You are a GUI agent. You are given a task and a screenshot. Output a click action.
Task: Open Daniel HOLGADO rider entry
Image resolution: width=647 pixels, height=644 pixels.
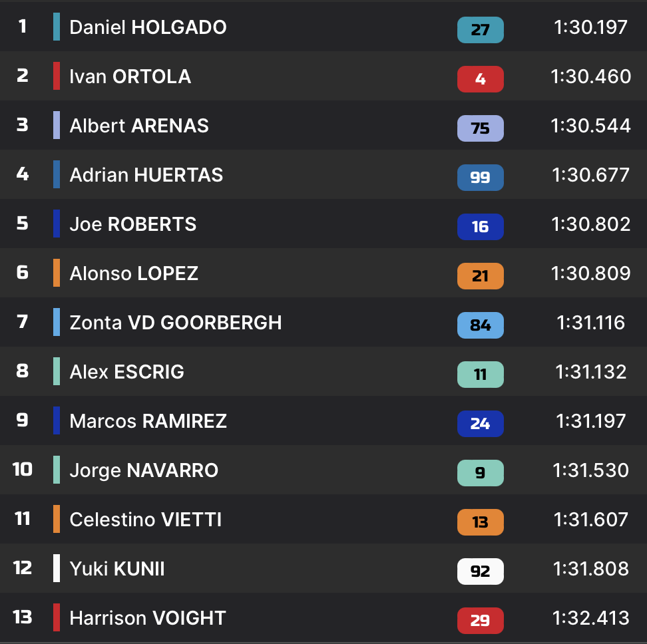click(148, 27)
